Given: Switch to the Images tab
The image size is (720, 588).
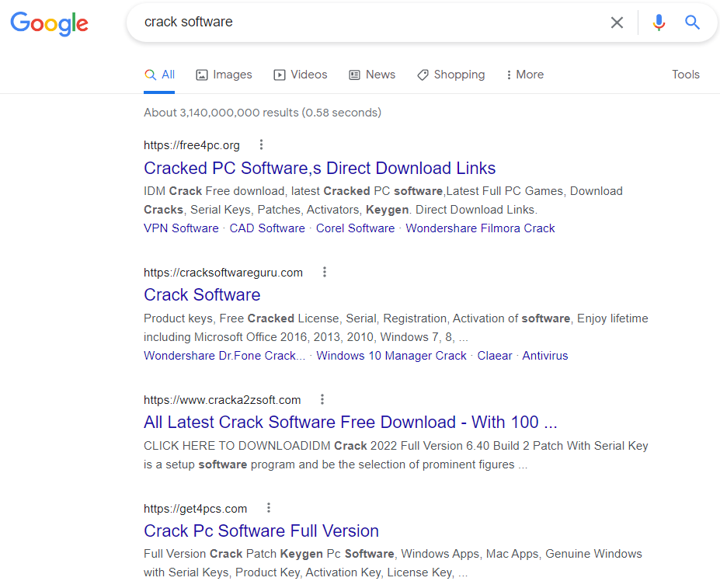Looking at the screenshot, I should [224, 75].
